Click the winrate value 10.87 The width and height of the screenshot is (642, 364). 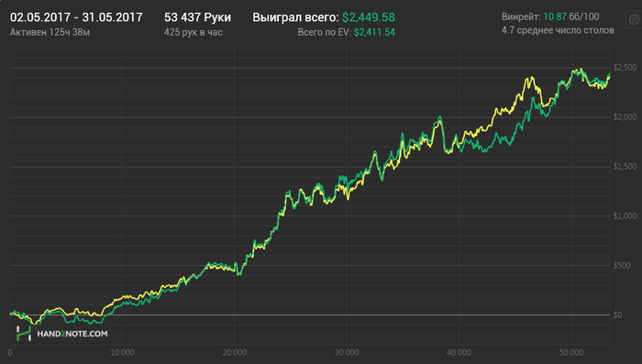pos(555,17)
